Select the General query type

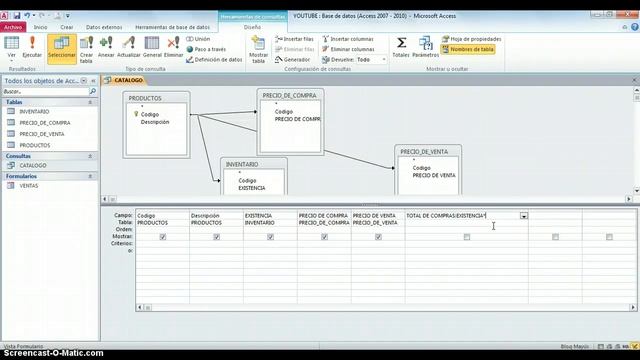(x=152, y=47)
